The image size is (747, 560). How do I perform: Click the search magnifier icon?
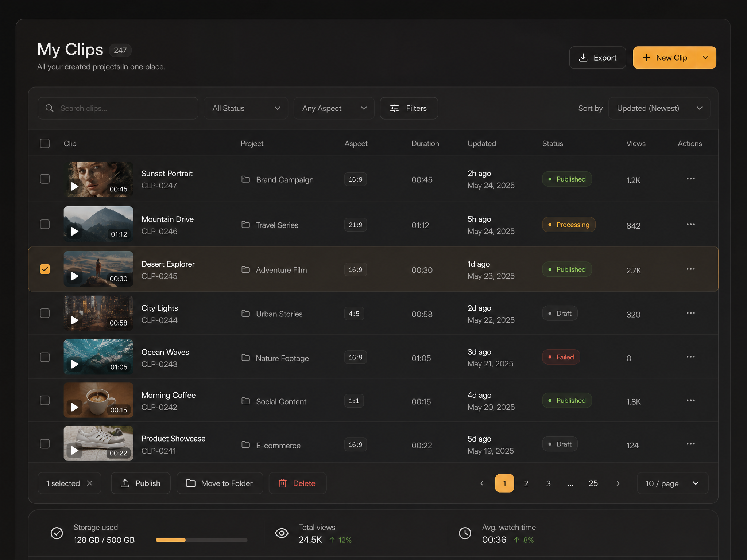[x=50, y=108]
